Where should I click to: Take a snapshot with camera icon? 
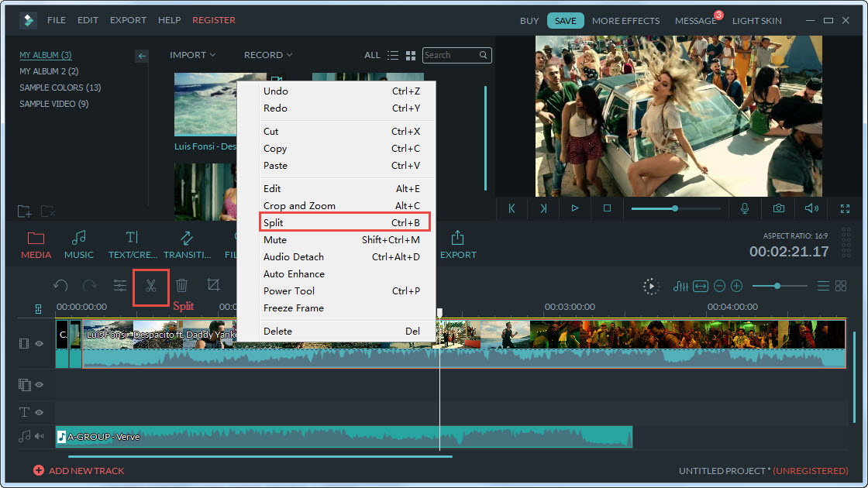pos(779,208)
